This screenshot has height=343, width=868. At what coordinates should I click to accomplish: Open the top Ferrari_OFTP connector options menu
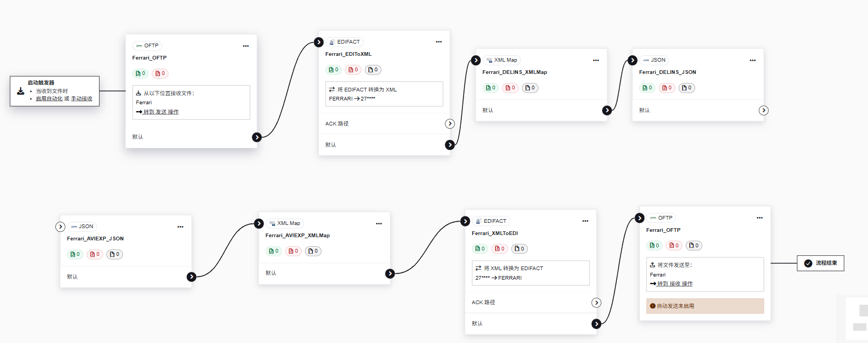[x=245, y=46]
